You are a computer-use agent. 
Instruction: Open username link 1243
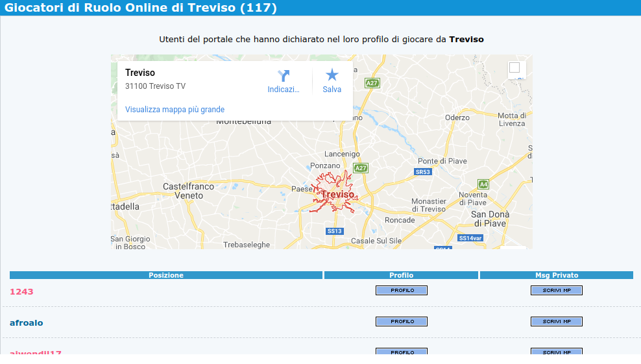coord(21,291)
